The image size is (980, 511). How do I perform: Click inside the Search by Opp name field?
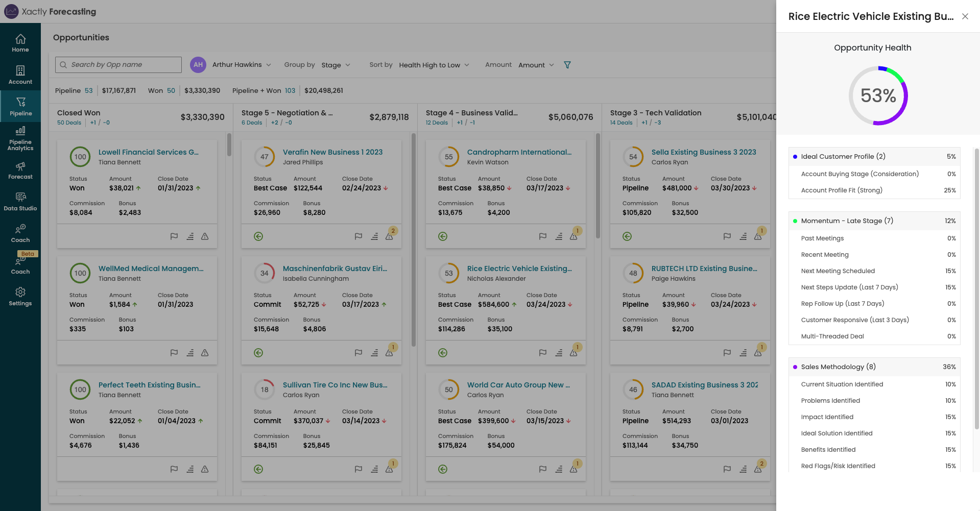pyautogui.click(x=118, y=64)
